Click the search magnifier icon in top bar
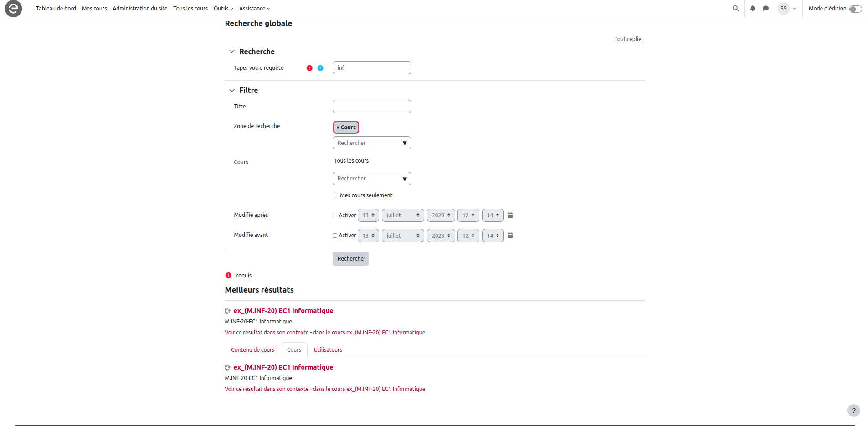This screenshot has width=868, height=426. (x=735, y=8)
